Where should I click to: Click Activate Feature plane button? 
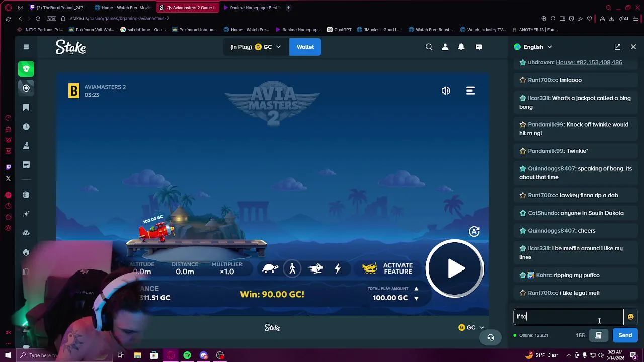point(387,268)
